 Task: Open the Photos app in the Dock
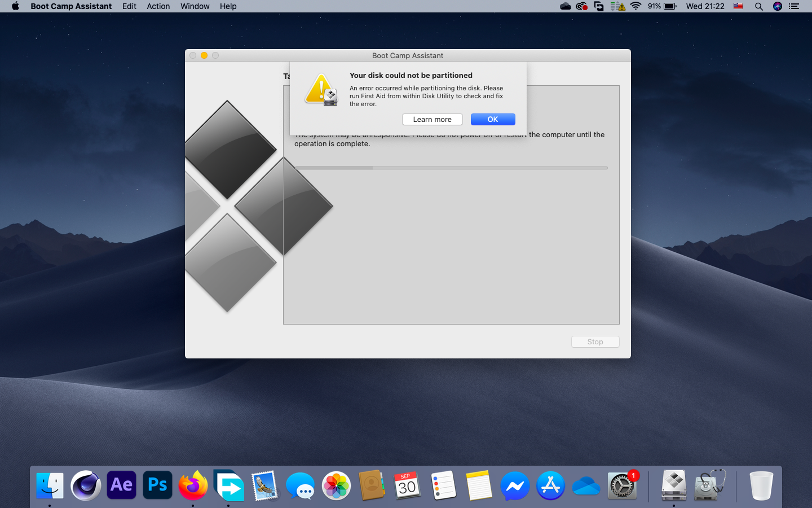pyautogui.click(x=336, y=485)
